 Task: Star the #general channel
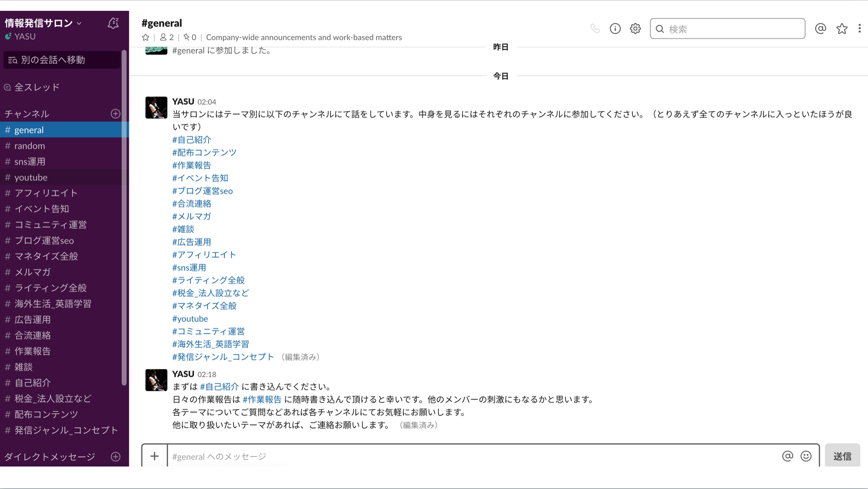tap(146, 37)
